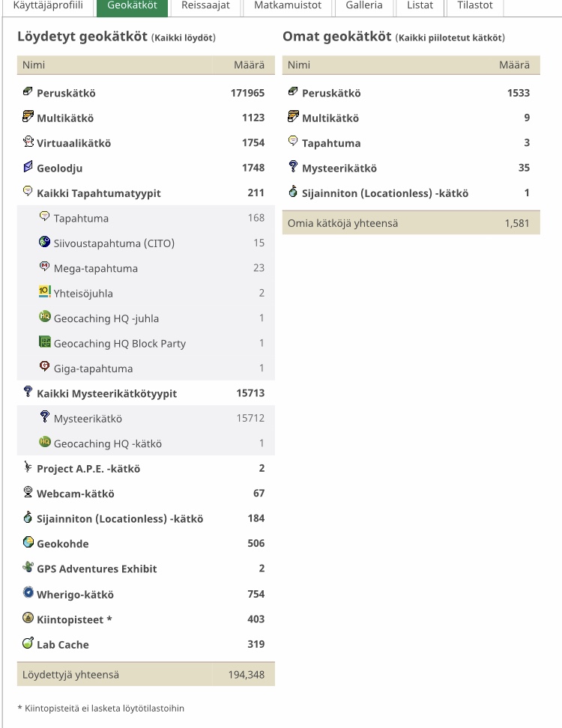Open Mysteerikätkö link under Omat geokätköt
This screenshot has width=562, height=728.
(339, 169)
